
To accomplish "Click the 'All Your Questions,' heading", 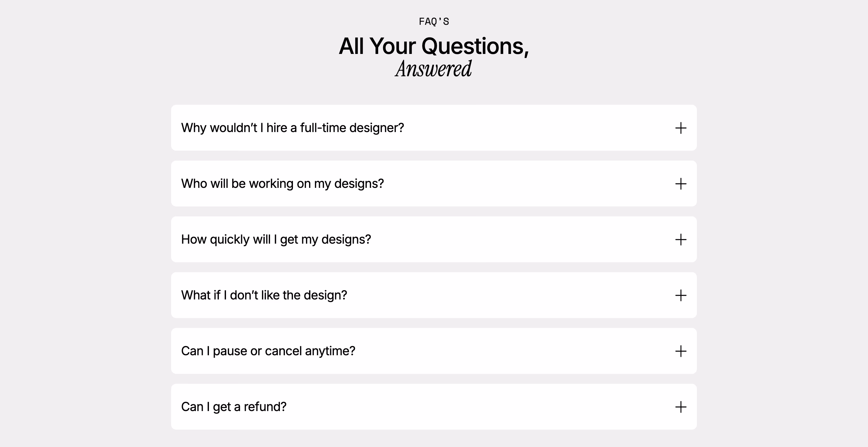I will [434, 46].
